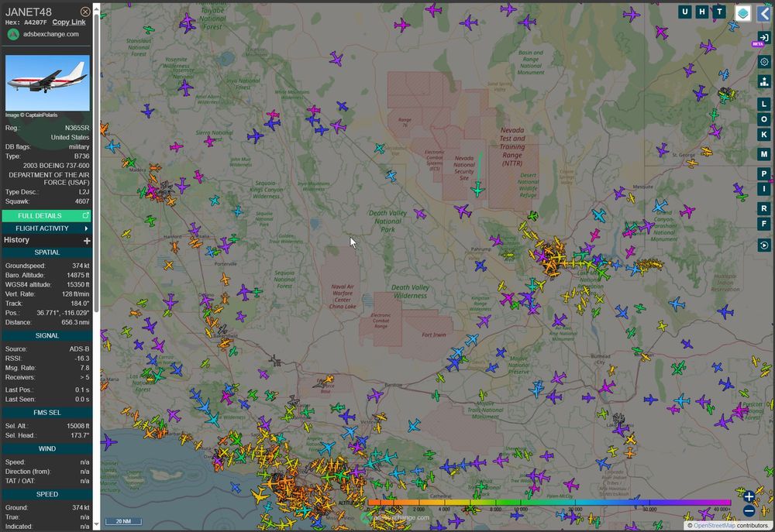Screen dimensions: 775x532
Task: Toggle the U map button
Action: tap(684, 12)
